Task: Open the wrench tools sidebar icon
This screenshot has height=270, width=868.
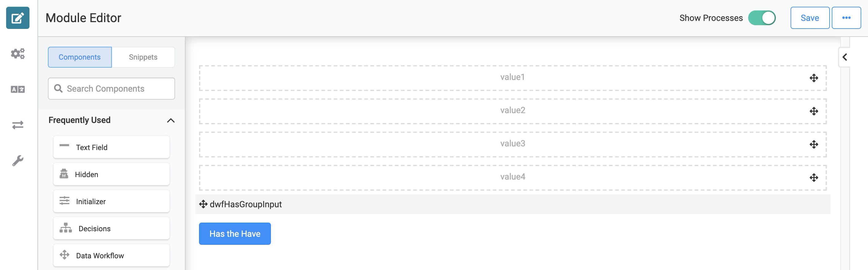Action: [18, 161]
